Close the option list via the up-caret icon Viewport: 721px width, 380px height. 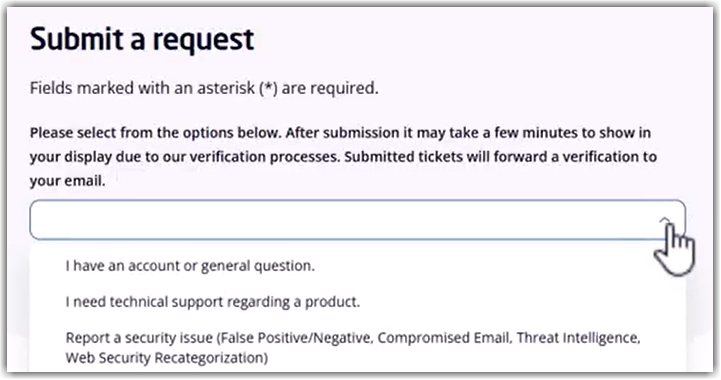[665, 220]
